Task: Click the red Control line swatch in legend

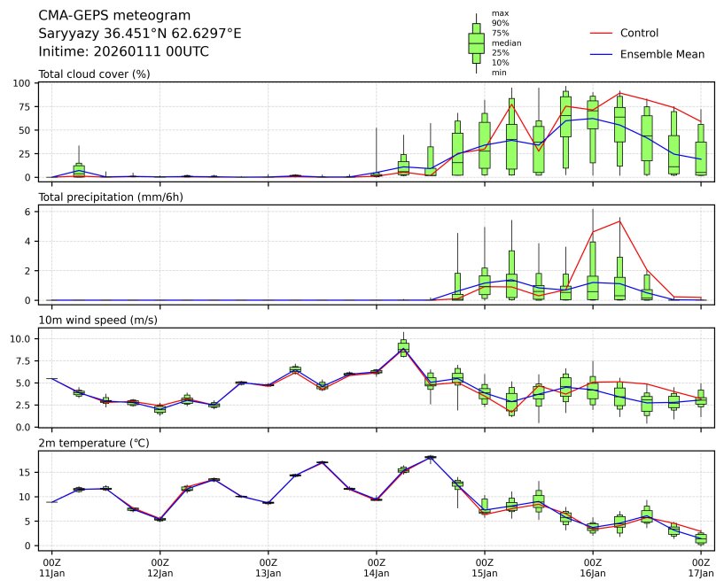Action: [x=601, y=34]
